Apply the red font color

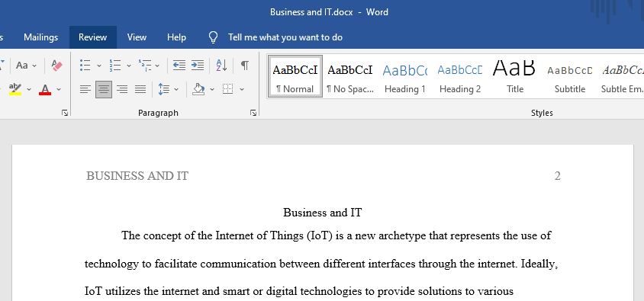coord(45,89)
